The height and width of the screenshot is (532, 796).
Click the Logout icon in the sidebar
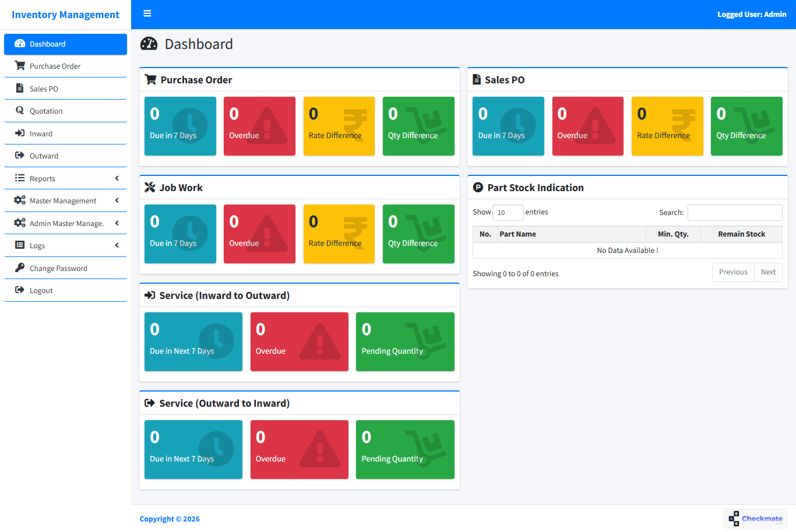tap(19, 290)
